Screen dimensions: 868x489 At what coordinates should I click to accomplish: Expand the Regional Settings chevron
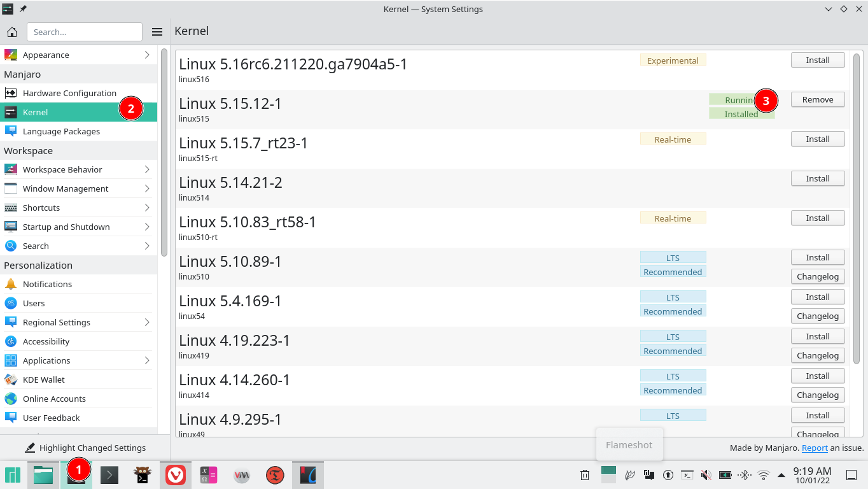[x=147, y=322]
